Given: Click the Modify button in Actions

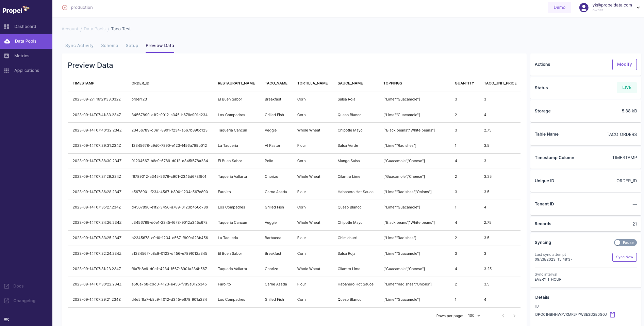Looking at the screenshot, I should click(624, 64).
